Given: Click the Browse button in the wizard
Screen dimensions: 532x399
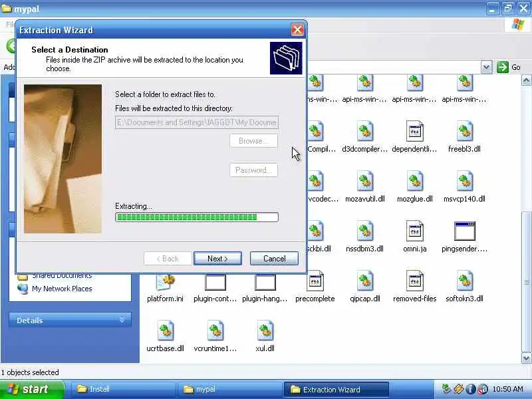Looking at the screenshot, I should [253, 141].
